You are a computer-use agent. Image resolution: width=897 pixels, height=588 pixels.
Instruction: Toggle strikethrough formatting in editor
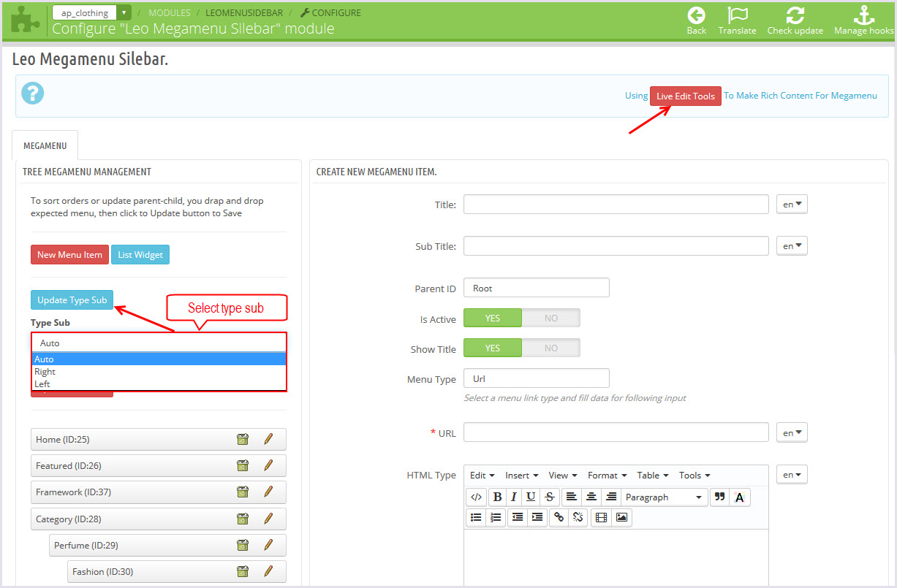point(550,497)
